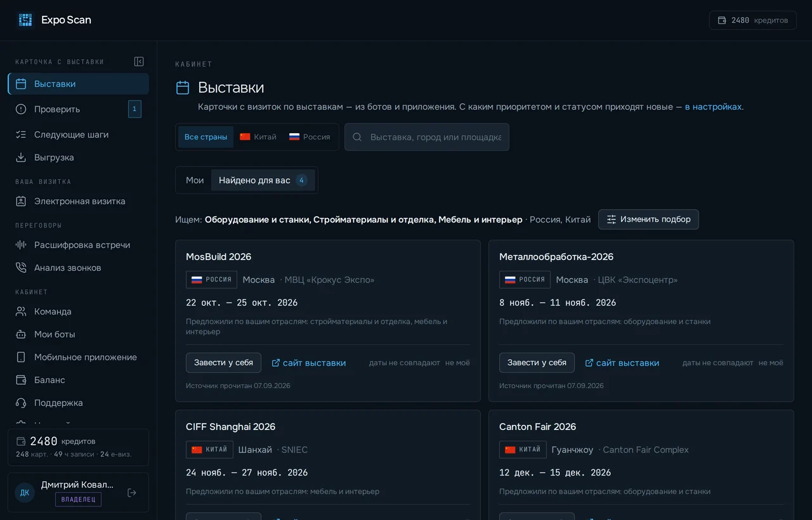Click the phone icon for Анализ звонков

coord(21,268)
